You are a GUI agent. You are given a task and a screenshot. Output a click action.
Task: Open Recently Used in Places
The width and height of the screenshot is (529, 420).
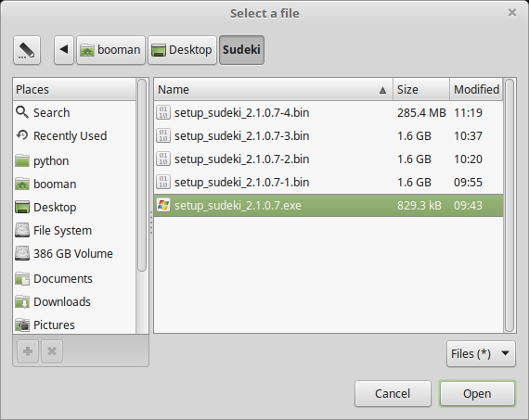coord(74,136)
